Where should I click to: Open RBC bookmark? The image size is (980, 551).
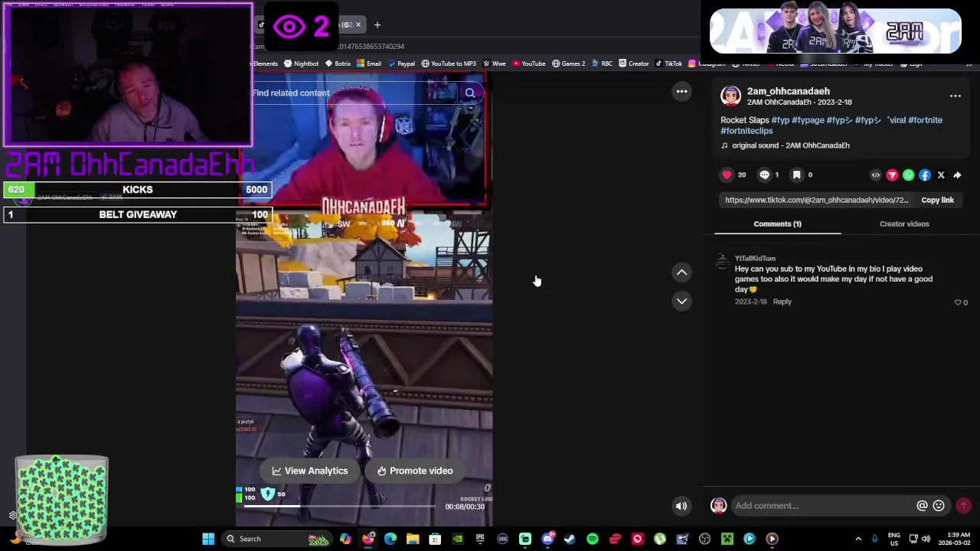coord(602,64)
